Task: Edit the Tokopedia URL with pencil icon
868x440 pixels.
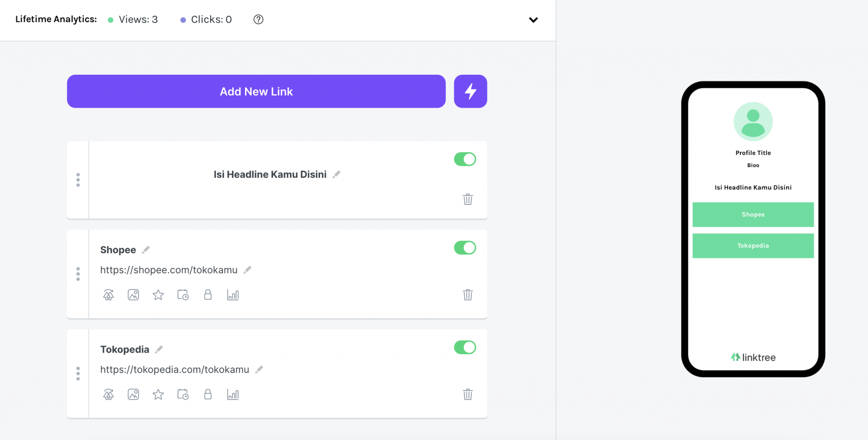Action: 259,370
